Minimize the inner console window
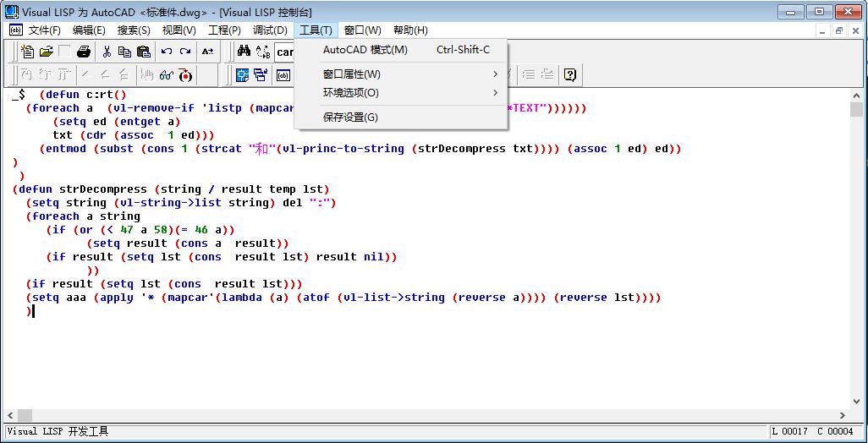Image resolution: width=868 pixels, height=443 pixels. (x=823, y=31)
